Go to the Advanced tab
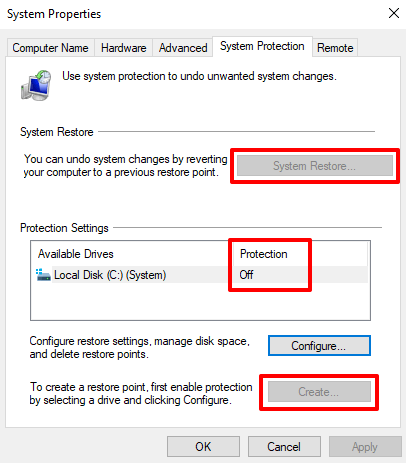 183,48
